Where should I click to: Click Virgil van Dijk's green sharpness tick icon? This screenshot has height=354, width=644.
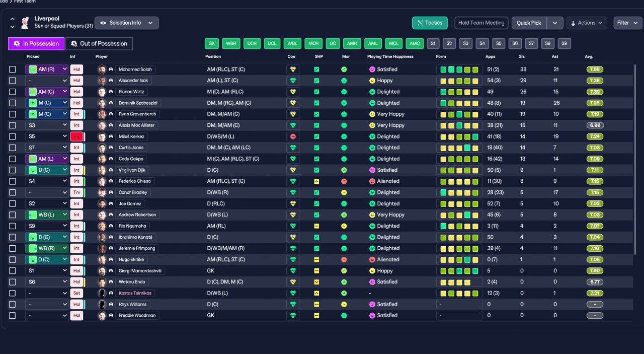pos(316,170)
